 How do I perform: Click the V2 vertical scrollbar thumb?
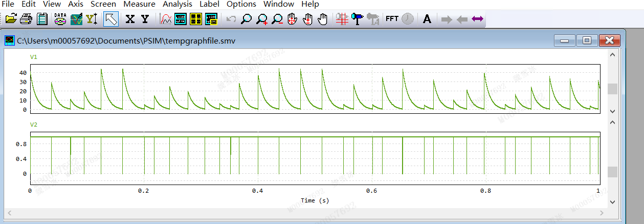[613, 172]
